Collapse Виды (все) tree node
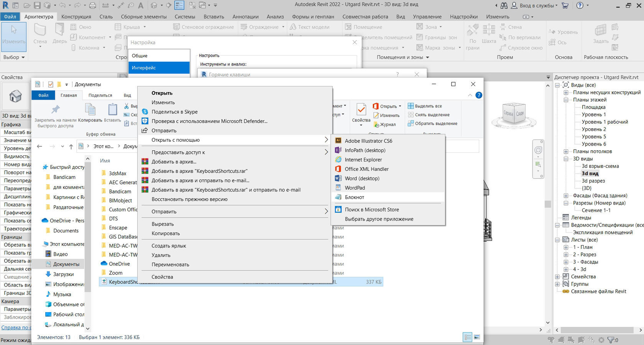The image size is (644, 345). tap(557, 85)
